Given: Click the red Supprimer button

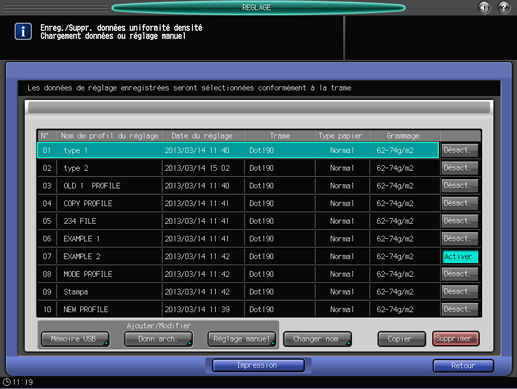Looking at the screenshot, I should click(x=456, y=339).
